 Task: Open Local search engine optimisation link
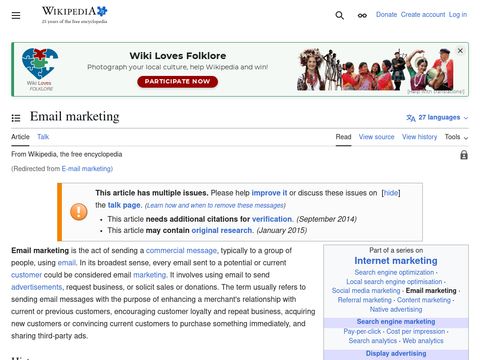394,282
